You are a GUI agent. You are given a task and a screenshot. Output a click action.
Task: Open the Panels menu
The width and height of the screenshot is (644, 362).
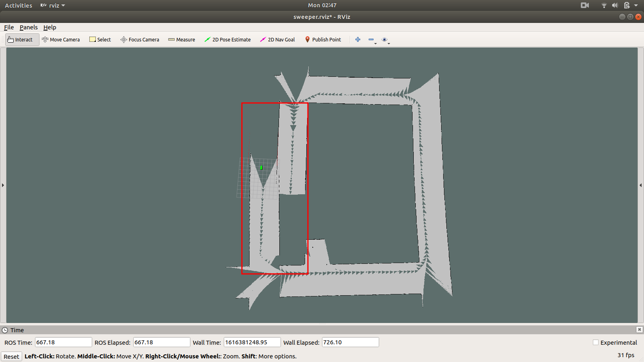(29, 27)
